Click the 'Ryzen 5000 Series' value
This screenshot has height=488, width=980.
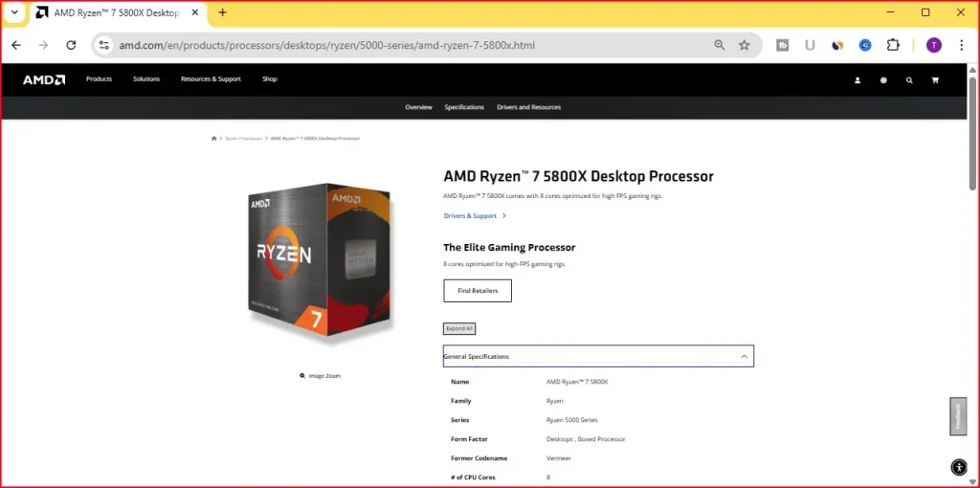coord(572,420)
